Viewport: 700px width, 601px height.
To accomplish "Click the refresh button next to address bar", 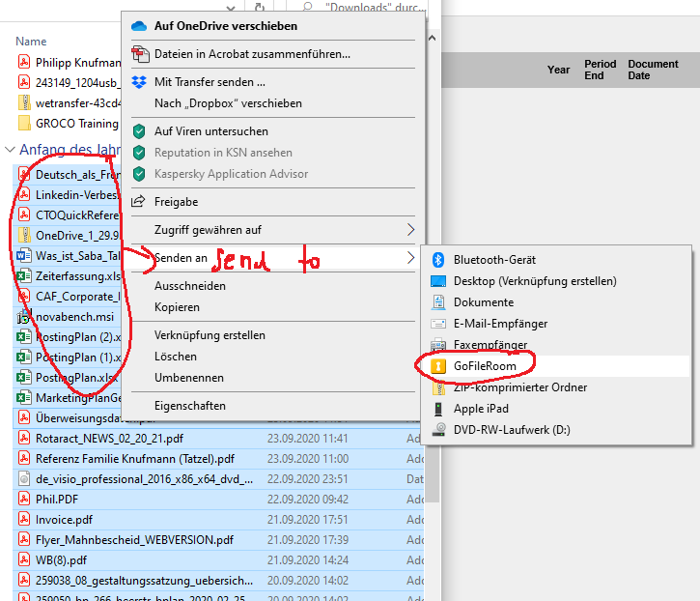I will coord(260,7).
